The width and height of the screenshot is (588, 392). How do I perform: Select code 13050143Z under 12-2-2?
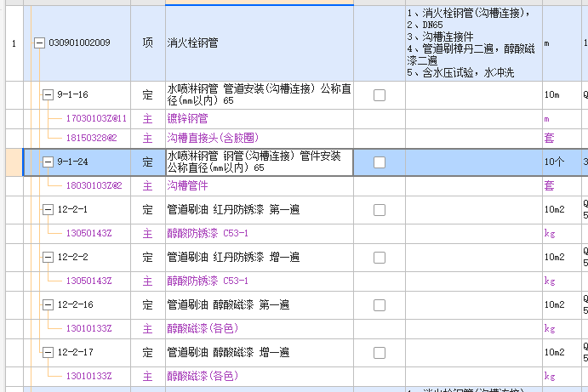coord(88,281)
